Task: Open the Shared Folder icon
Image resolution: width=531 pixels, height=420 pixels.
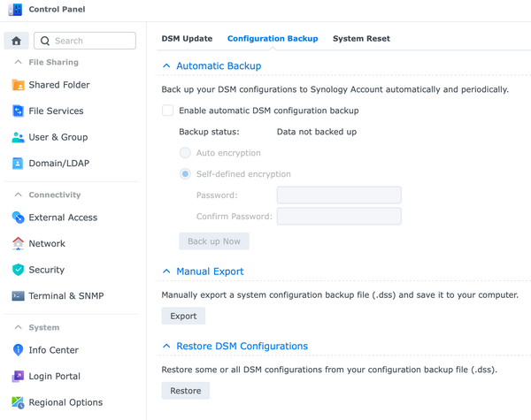Action: [18, 85]
